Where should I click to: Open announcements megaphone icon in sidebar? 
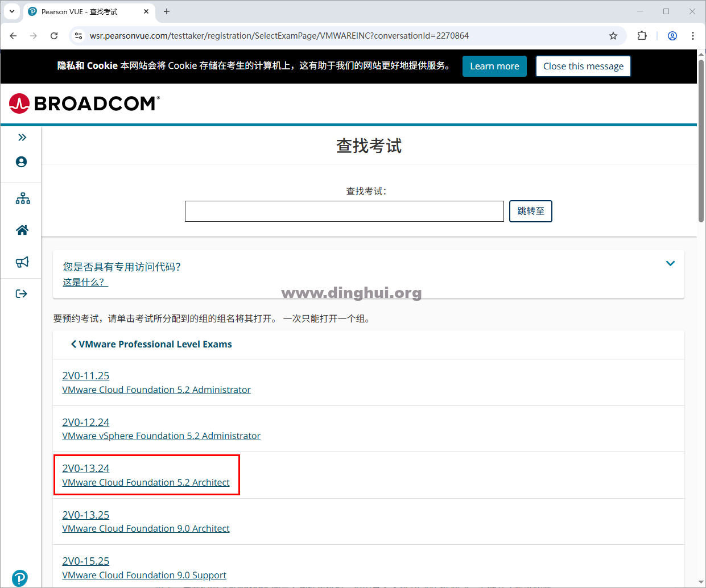coord(22,262)
